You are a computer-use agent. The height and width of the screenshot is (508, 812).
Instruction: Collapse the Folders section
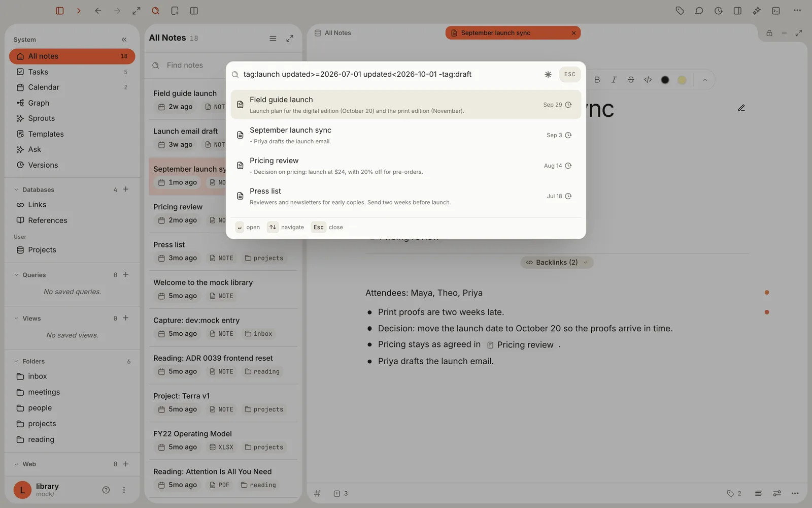16,361
